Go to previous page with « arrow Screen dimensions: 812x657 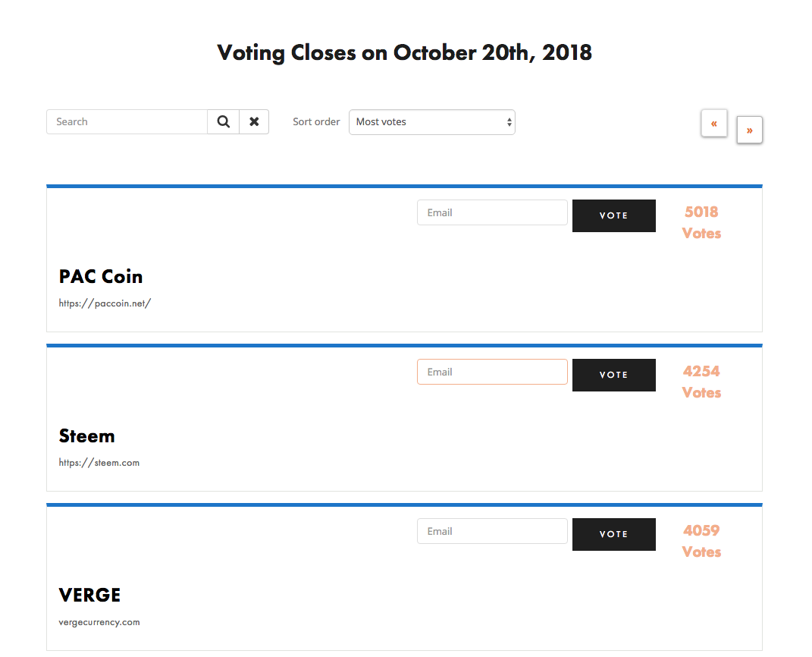click(x=714, y=123)
